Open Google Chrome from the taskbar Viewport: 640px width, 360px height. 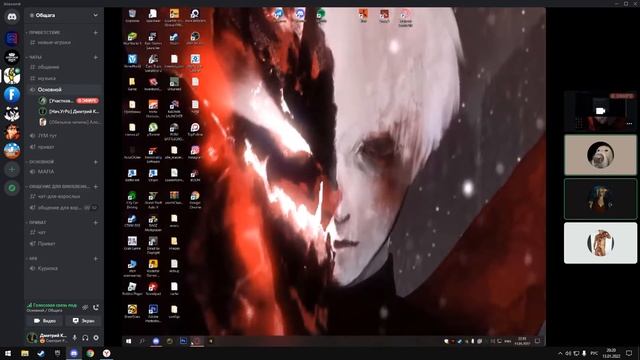click(x=90, y=353)
